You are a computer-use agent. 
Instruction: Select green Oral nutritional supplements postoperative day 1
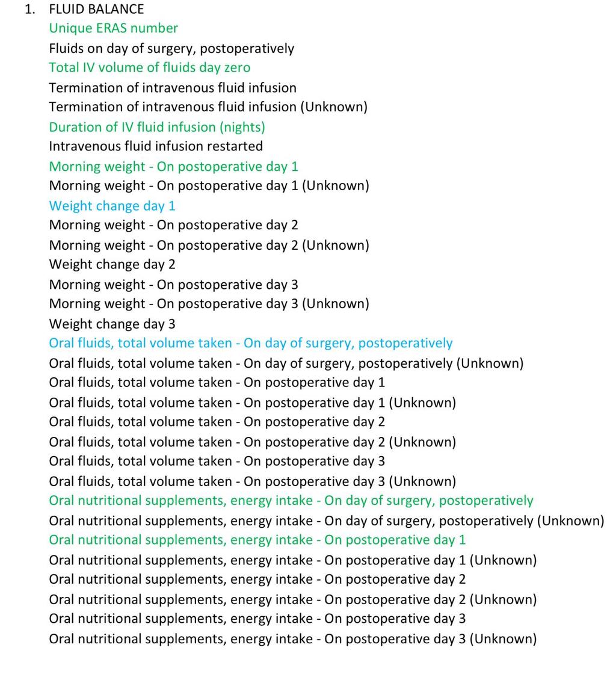257,540
